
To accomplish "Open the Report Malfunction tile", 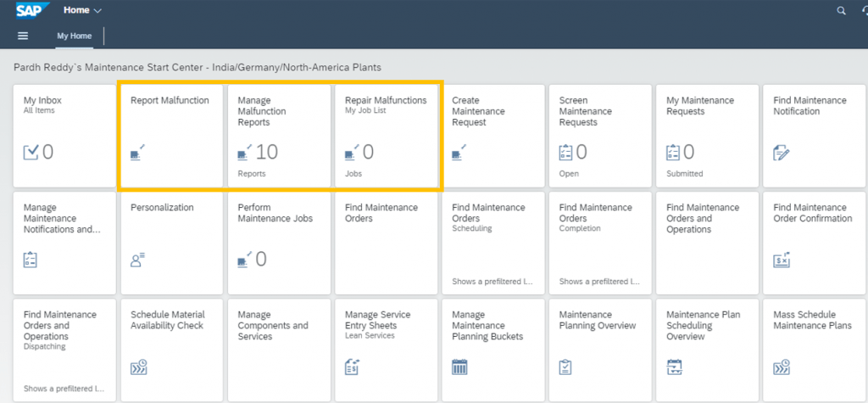I will [x=171, y=136].
